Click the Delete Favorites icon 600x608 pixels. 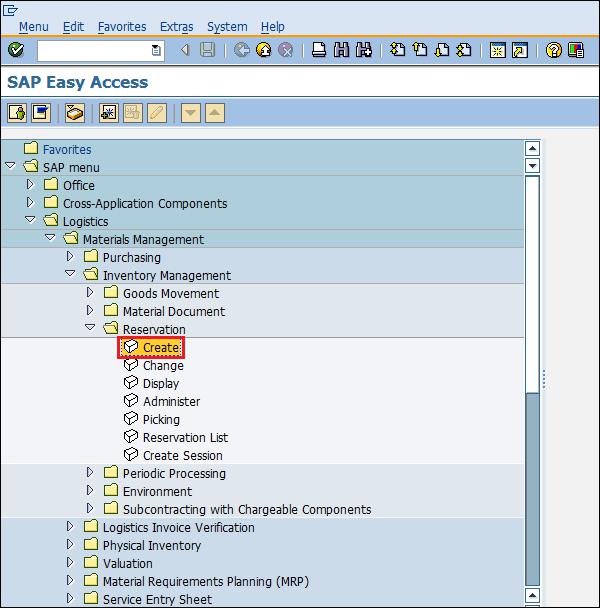pos(133,113)
